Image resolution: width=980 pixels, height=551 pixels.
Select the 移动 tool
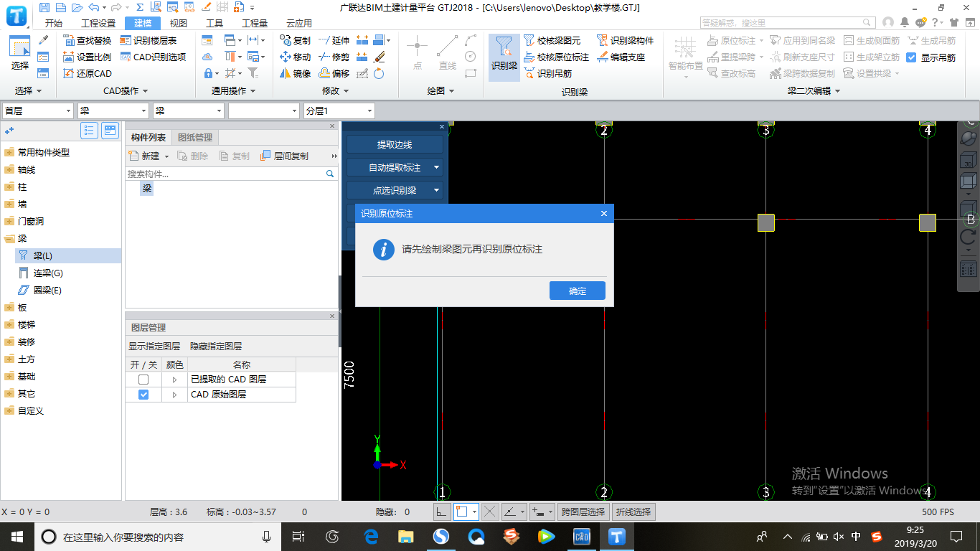pos(295,57)
